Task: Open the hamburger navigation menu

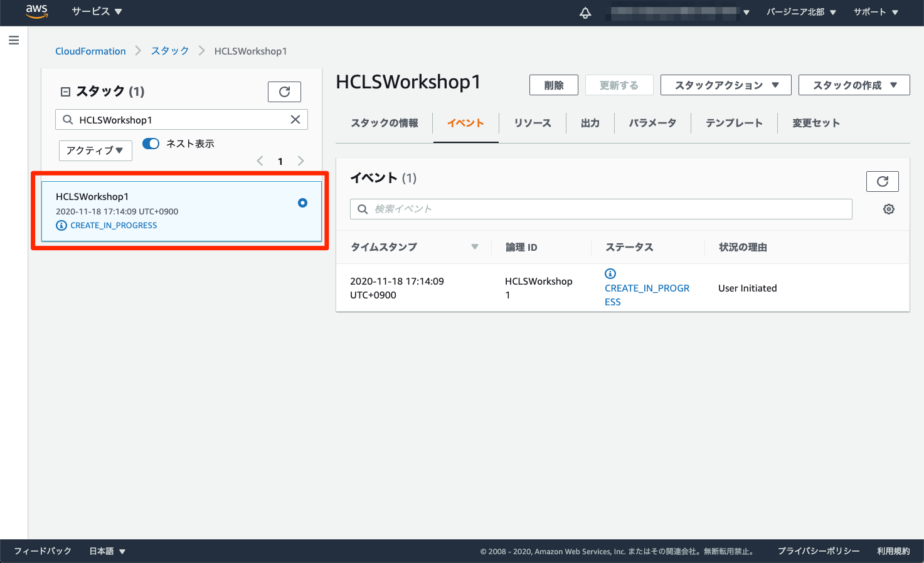Action: point(14,41)
